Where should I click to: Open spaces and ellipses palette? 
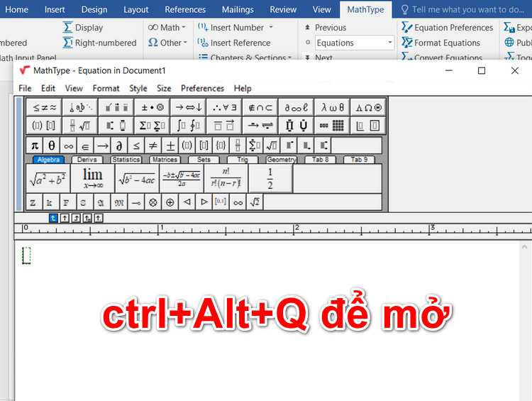click(x=80, y=108)
